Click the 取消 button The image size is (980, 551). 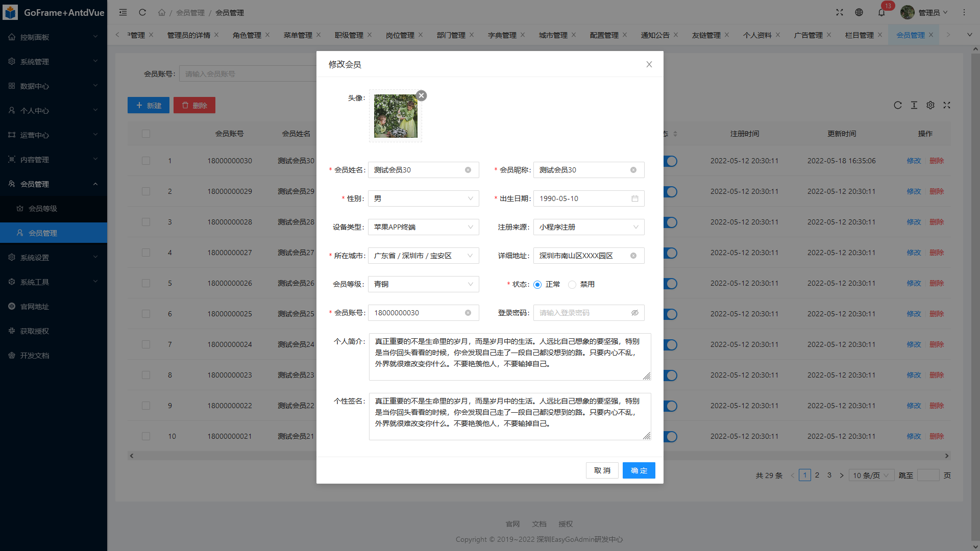(602, 470)
